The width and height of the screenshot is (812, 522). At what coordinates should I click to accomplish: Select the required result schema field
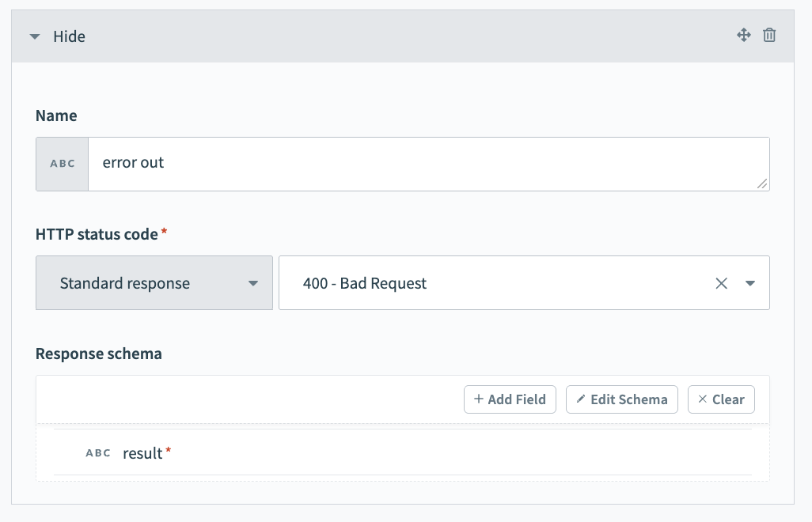(142, 452)
